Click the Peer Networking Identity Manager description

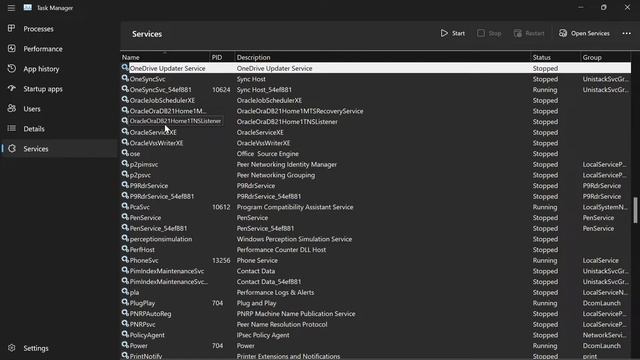(287, 164)
